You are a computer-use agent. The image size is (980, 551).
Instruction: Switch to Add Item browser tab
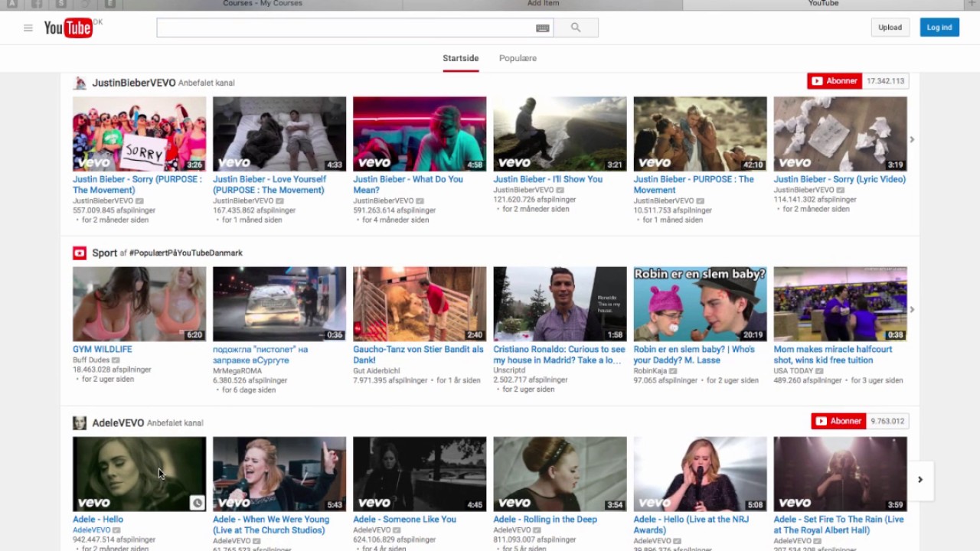coord(543,4)
